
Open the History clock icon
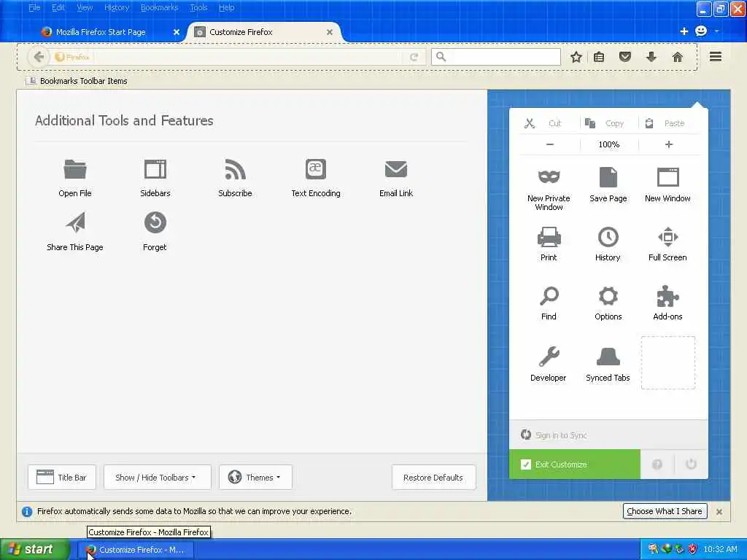pos(608,237)
